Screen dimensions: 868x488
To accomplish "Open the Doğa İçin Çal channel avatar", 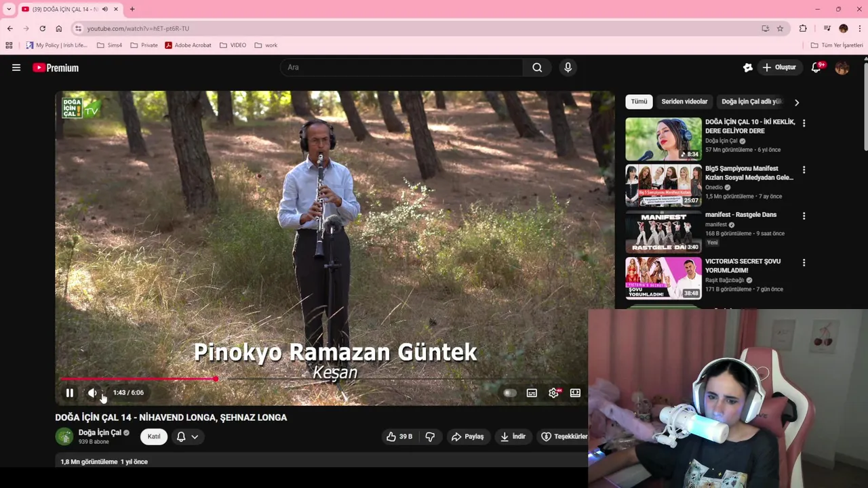I will (64, 436).
